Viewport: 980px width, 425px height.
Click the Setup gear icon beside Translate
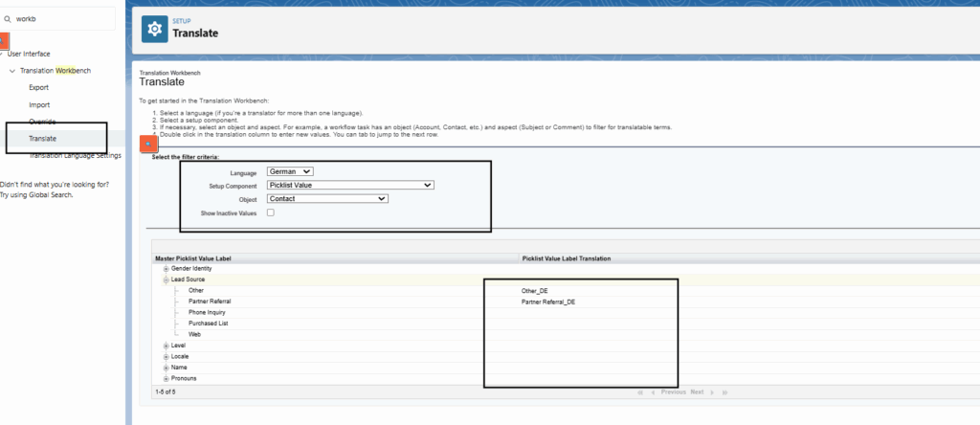click(x=154, y=29)
